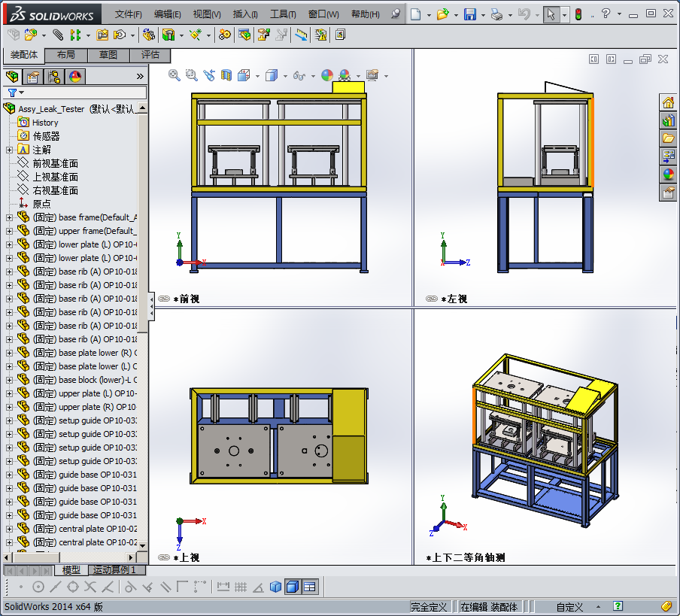Click Zoom to Fit magnifier icon
The image size is (680, 616).
coord(175,75)
